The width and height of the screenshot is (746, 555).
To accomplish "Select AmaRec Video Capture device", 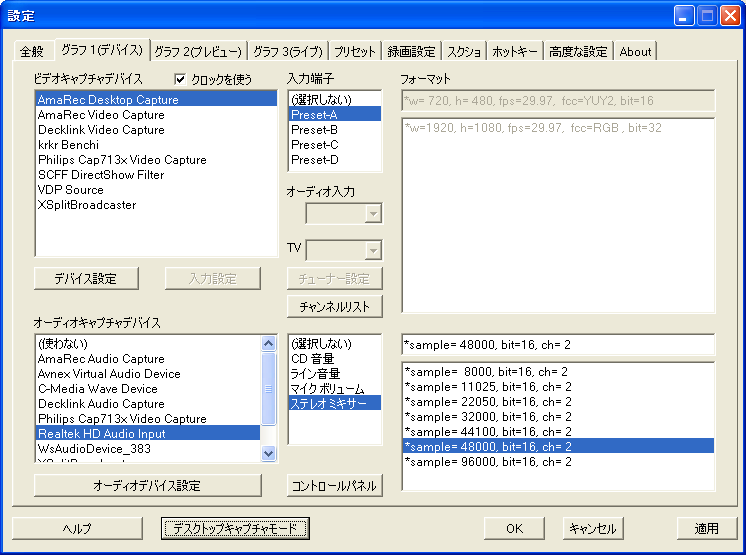I will [157, 115].
